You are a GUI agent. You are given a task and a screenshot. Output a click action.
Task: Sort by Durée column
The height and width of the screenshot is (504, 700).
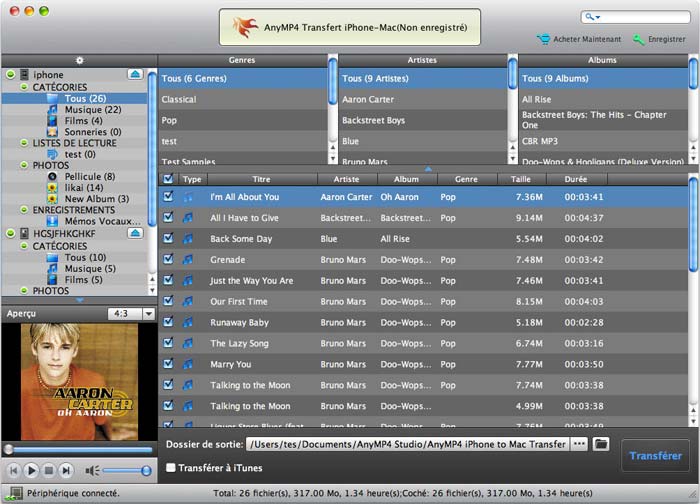576,179
